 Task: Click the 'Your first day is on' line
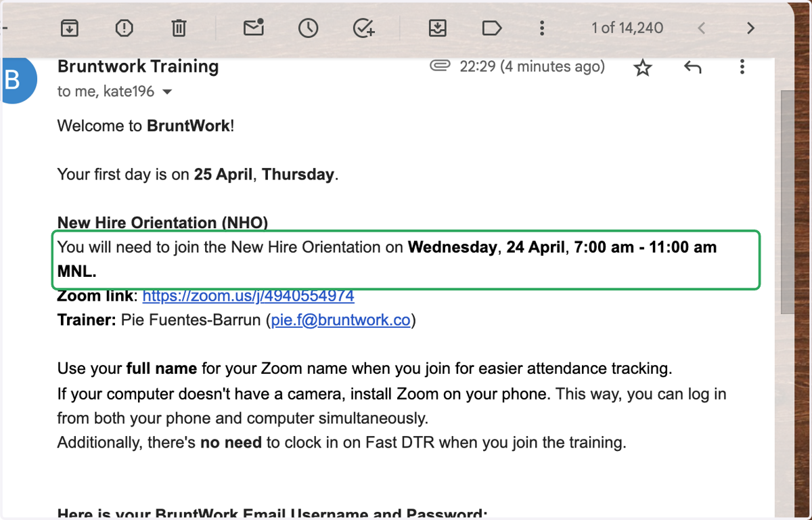(198, 174)
